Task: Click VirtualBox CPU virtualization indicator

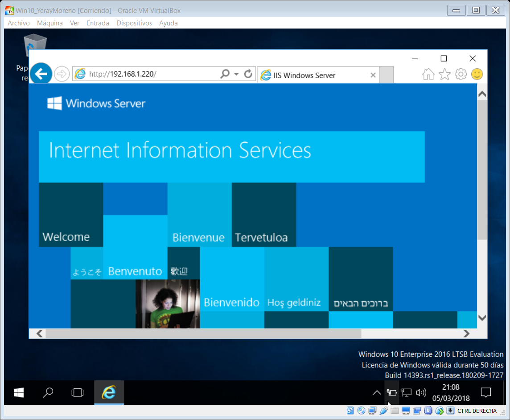Action: coord(428,411)
